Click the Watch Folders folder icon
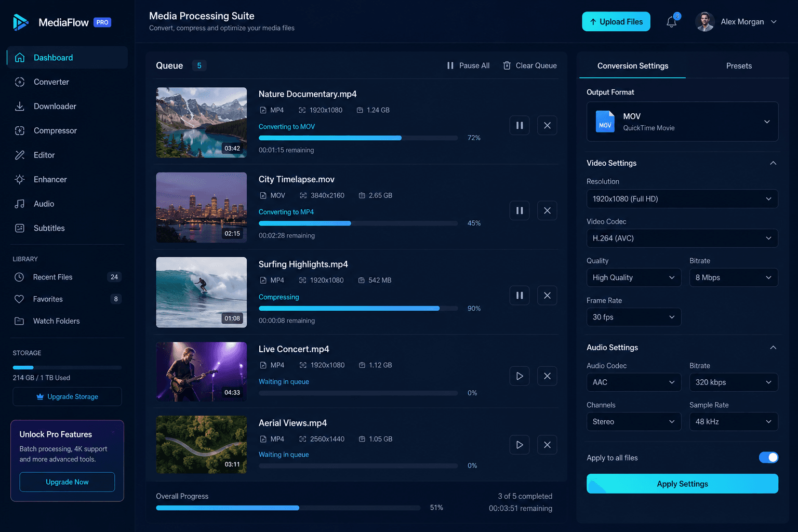This screenshot has height=532, width=798. pyautogui.click(x=19, y=321)
